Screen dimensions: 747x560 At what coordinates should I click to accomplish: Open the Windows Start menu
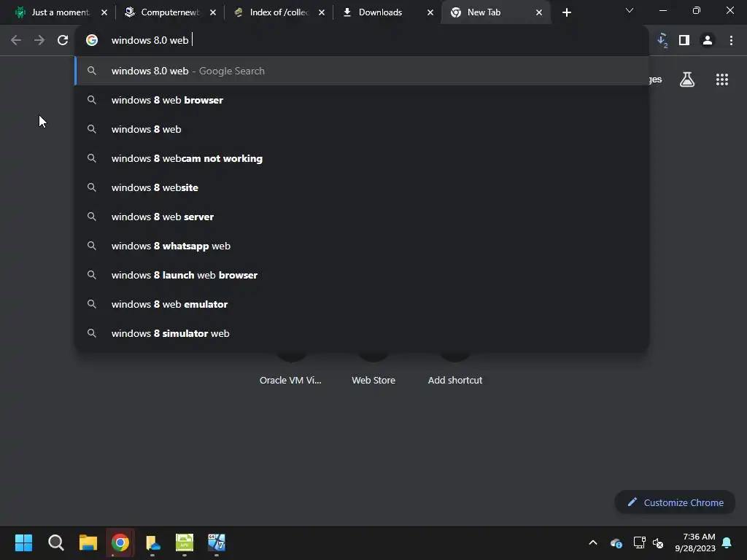coord(24,542)
